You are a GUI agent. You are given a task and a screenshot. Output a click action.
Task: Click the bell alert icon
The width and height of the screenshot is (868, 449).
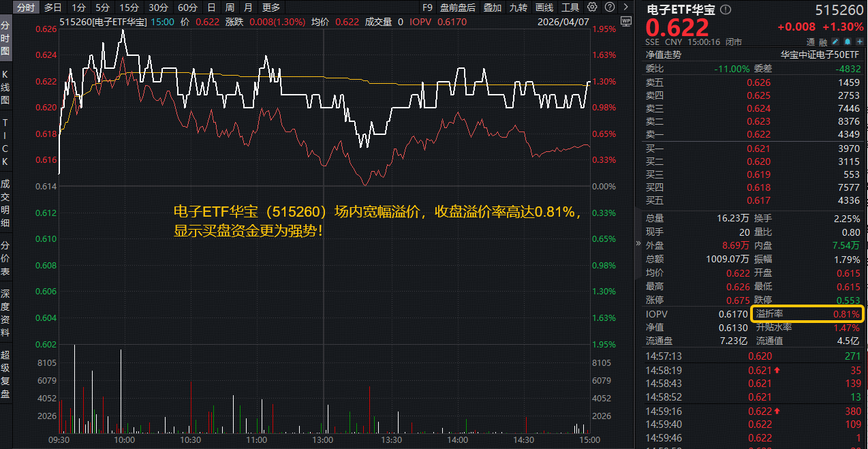[848, 42]
